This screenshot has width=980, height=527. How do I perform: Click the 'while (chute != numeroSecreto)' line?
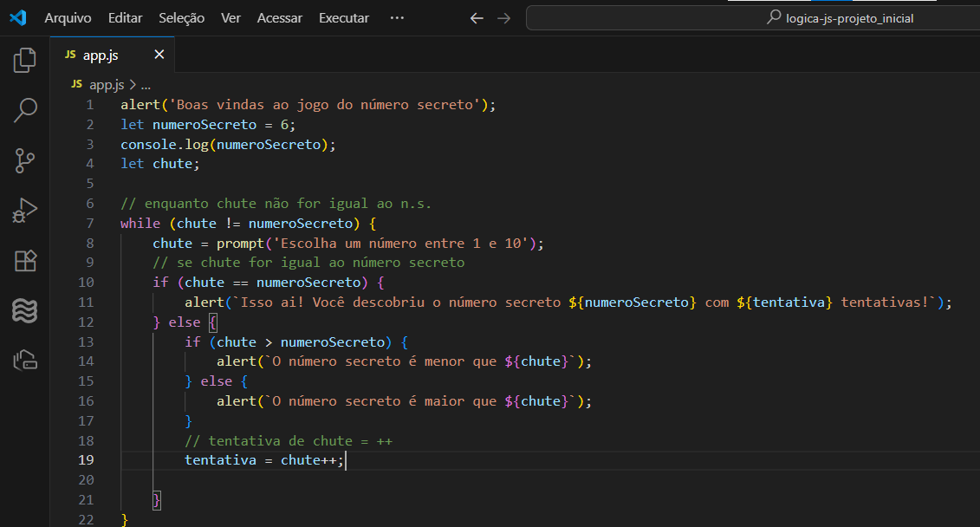pyautogui.click(x=248, y=223)
